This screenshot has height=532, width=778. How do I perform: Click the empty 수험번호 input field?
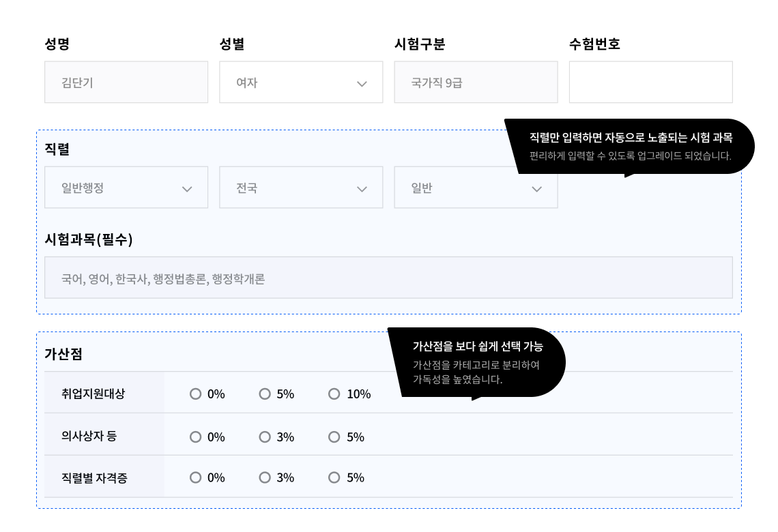pos(650,83)
